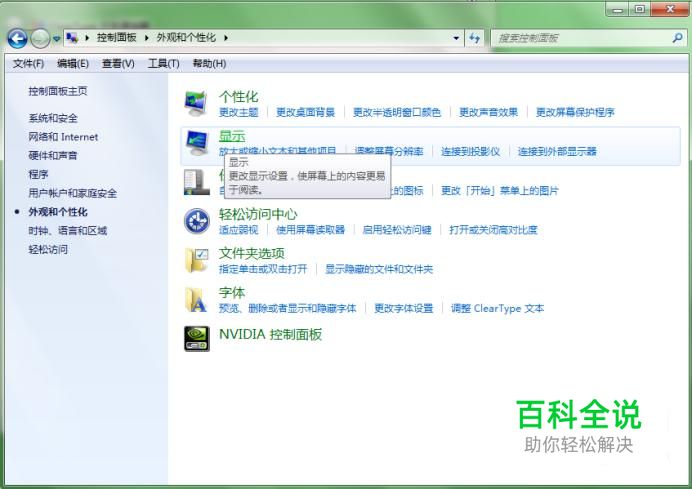The height and width of the screenshot is (489, 692).
Task: Open 用户帐户和家庭安全 in sidebar
Action: click(x=73, y=193)
